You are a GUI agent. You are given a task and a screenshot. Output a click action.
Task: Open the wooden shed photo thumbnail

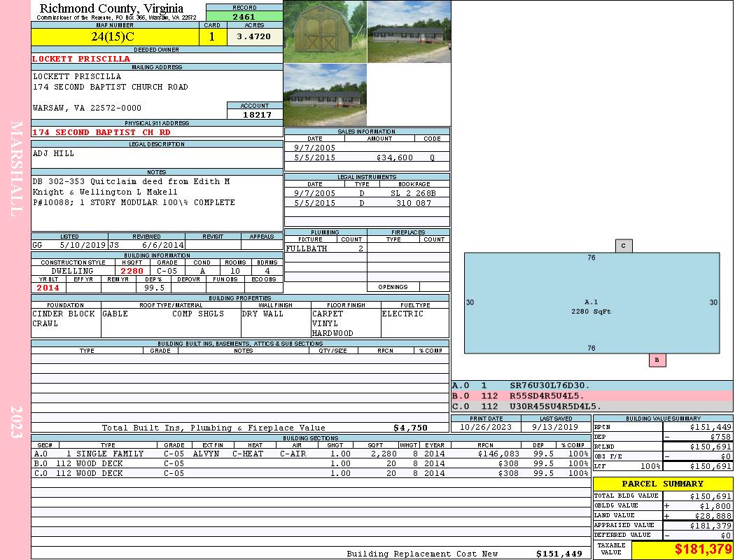[325, 31]
